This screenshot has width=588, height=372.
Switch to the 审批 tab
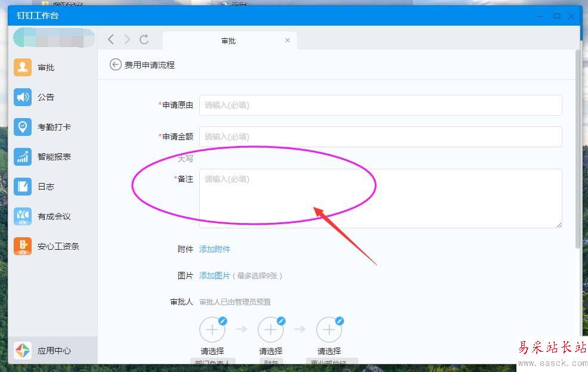click(x=230, y=41)
